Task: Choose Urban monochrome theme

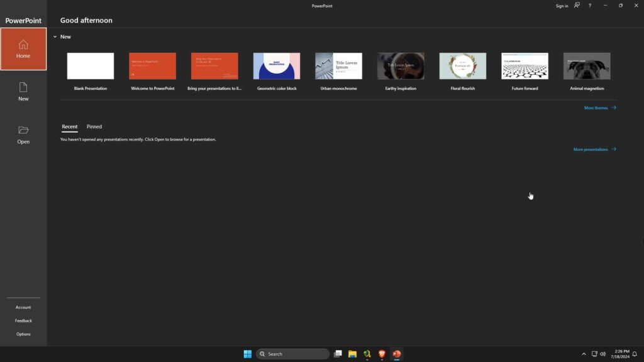Action: (338, 72)
